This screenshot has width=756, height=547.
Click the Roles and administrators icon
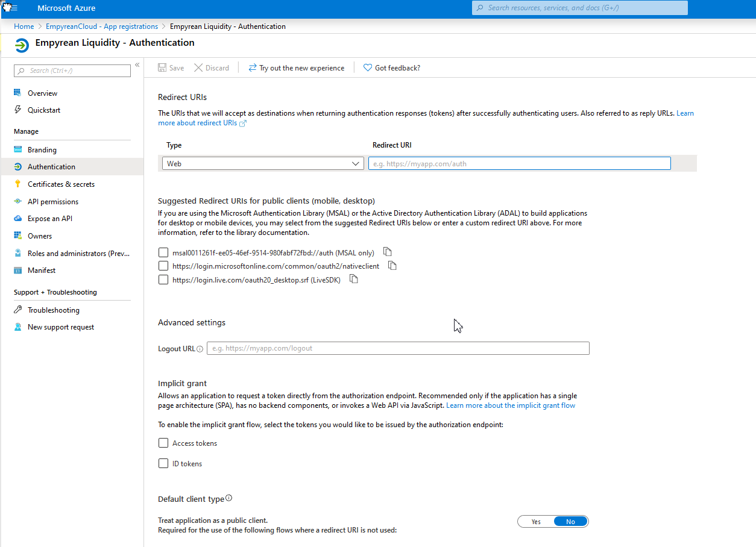(x=17, y=253)
